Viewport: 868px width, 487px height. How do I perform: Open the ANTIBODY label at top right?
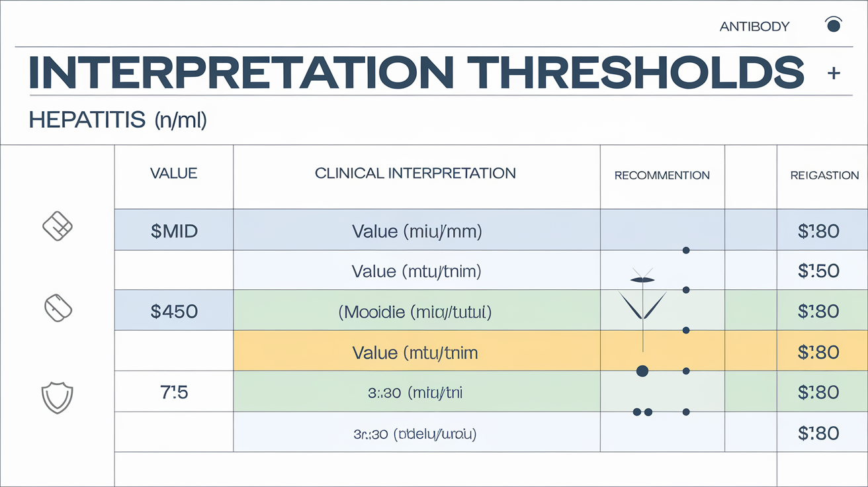tap(754, 26)
